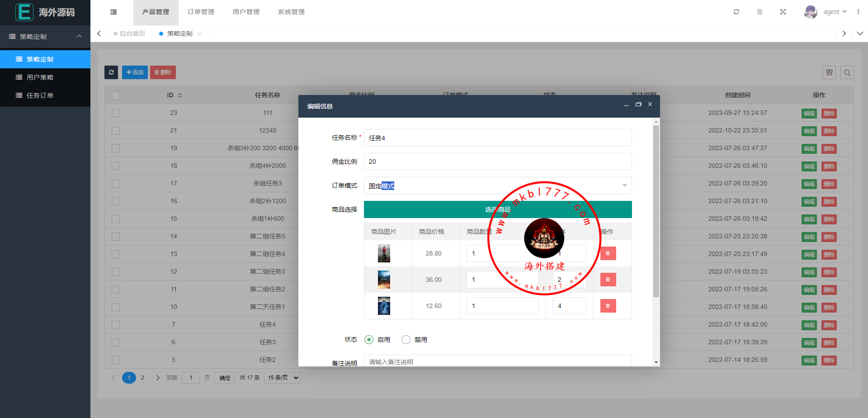Screen dimensions: 868x418
Task: Open the vertical more-options icon
Action: [x=858, y=12]
